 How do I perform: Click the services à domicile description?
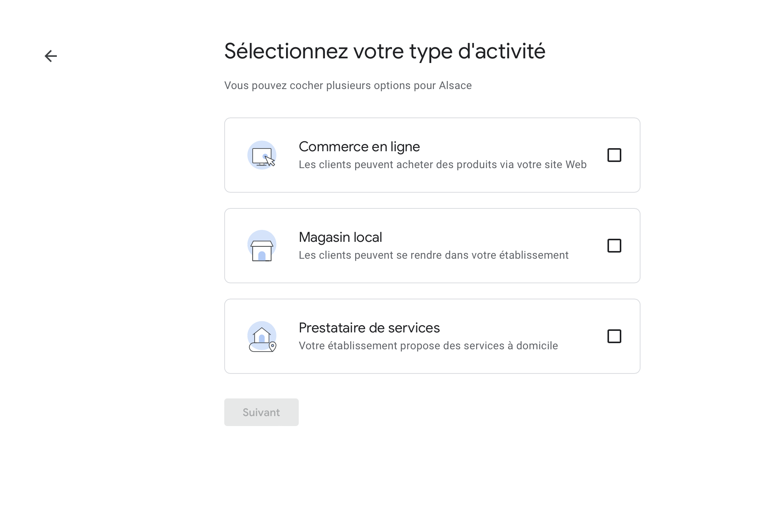coord(428,346)
